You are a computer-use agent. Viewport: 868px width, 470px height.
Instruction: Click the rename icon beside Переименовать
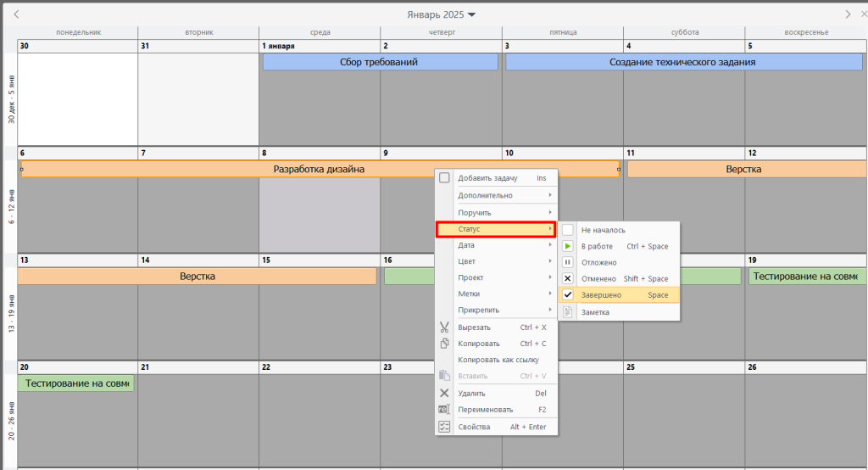444,409
